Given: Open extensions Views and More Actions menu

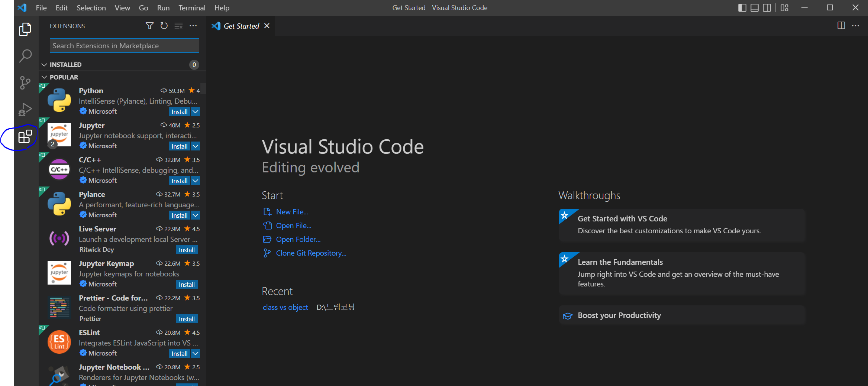Looking at the screenshot, I should (x=193, y=26).
